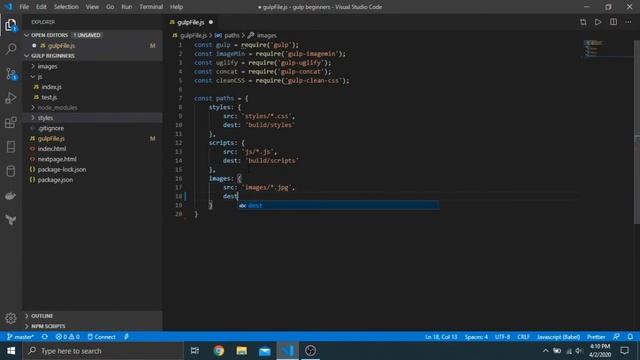Viewport: 640px width, 360px height.
Task: Split the editor to the right
Action: pyautogui.click(x=613, y=22)
